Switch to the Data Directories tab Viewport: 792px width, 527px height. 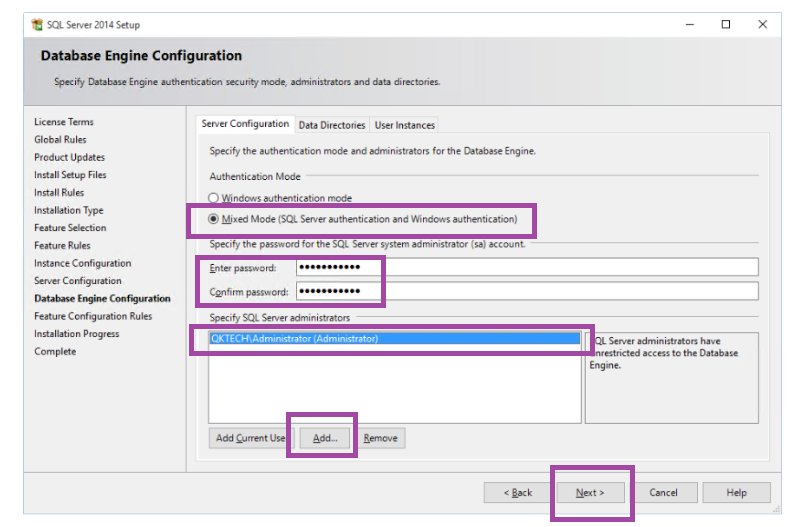(332, 125)
